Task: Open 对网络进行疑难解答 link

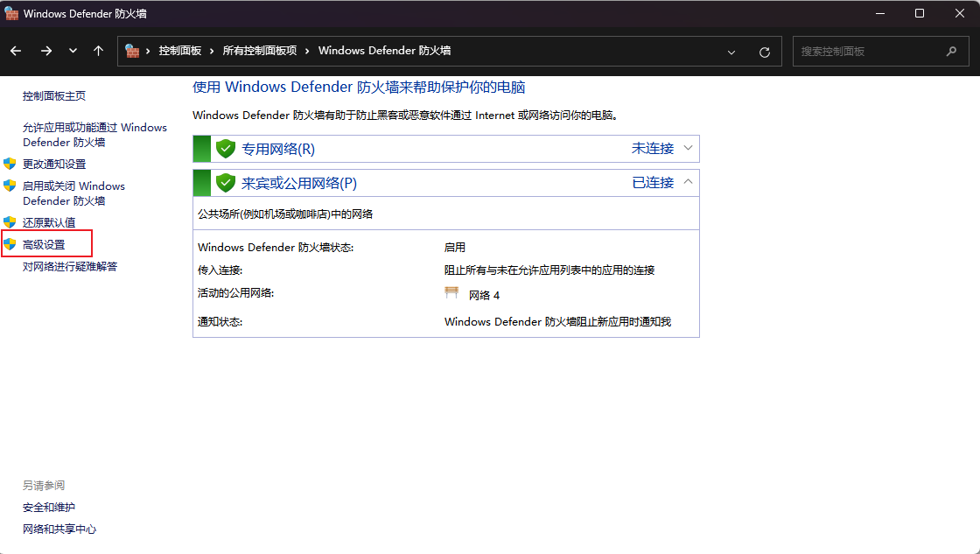Action: click(70, 266)
